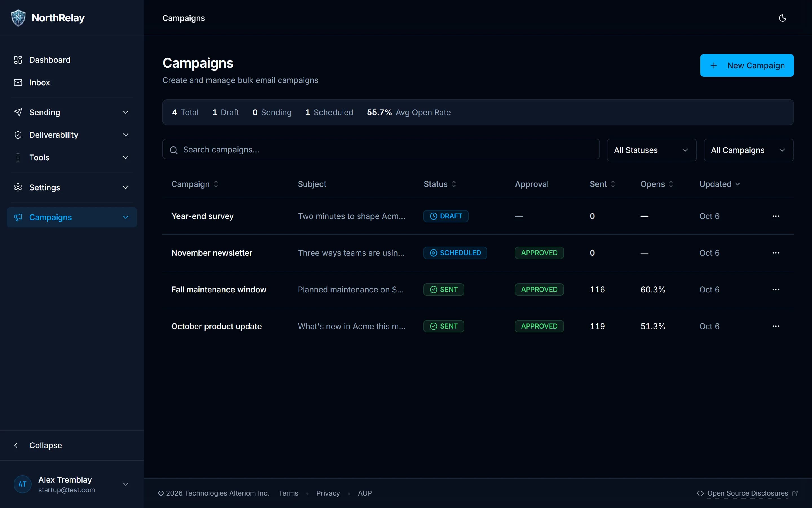Viewport: 812px width, 508px height.
Task: Click SENT badge for Fall maintenance window
Action: coord(443,289)
